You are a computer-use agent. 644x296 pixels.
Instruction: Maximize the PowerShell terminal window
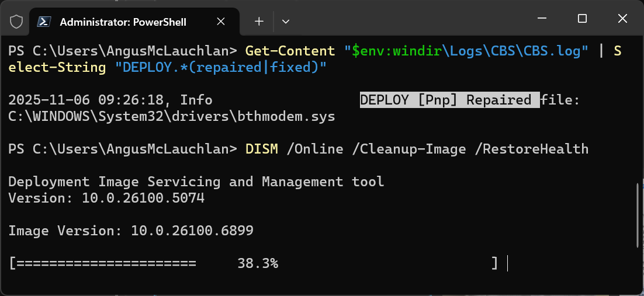point(582,19)
